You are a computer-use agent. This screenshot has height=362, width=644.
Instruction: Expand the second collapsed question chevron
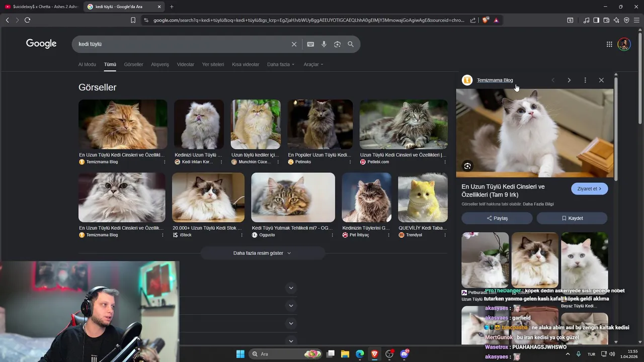(x=291, y=306)
